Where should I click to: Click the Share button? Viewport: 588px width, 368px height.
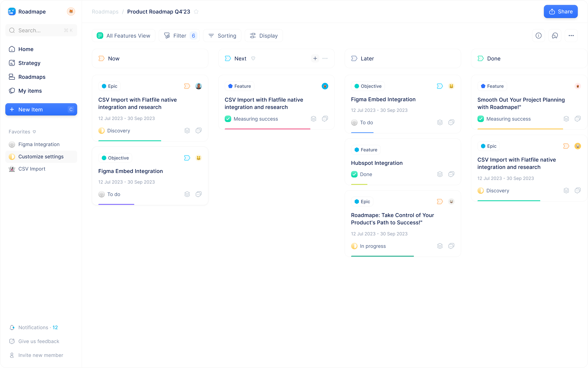[560, 11]
